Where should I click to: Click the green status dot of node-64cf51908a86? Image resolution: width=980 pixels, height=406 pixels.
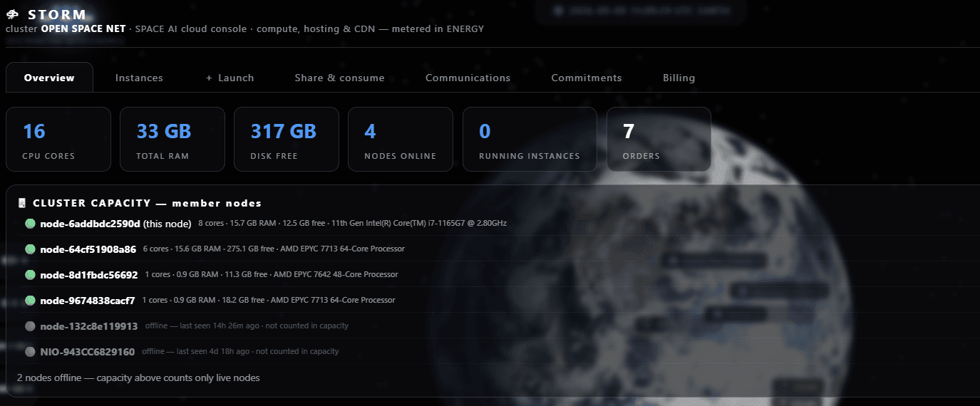(x=30, y=249)
